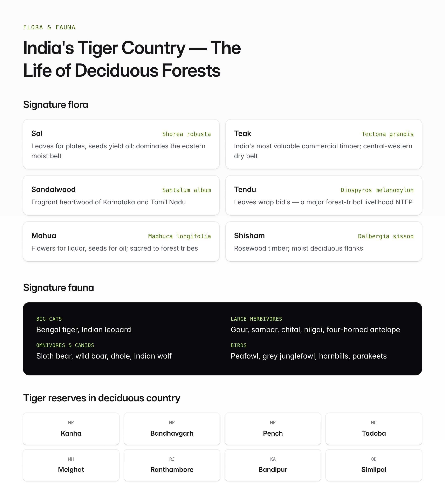Select the Ranthambore reserve tile
The width and height of the screenshot is (445, 504).
tap(172, 465)
